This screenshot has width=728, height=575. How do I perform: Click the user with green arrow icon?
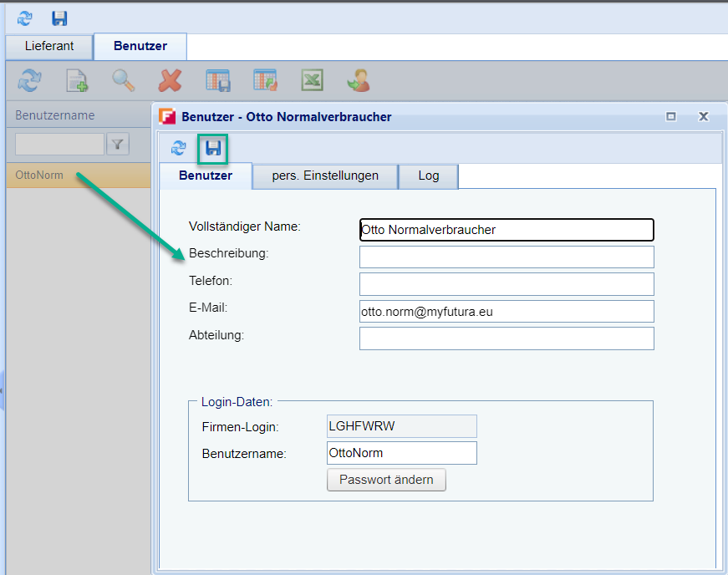click(359, 80)
